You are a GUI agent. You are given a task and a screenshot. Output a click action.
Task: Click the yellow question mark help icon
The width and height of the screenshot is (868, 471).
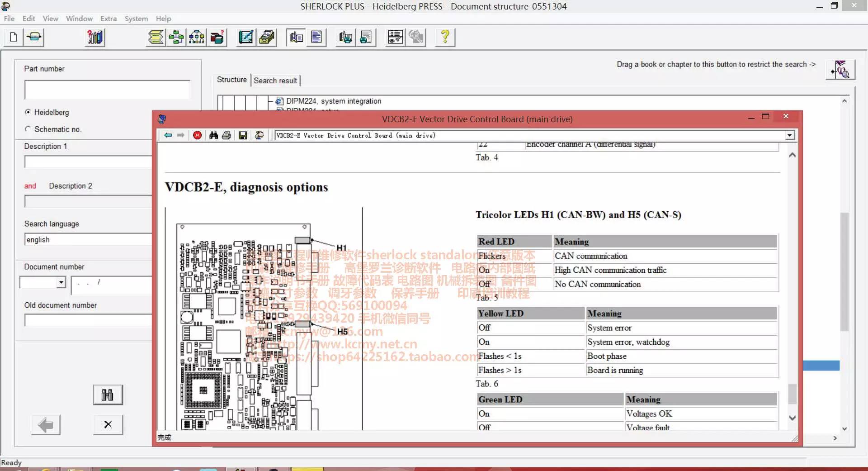(445, 37)
